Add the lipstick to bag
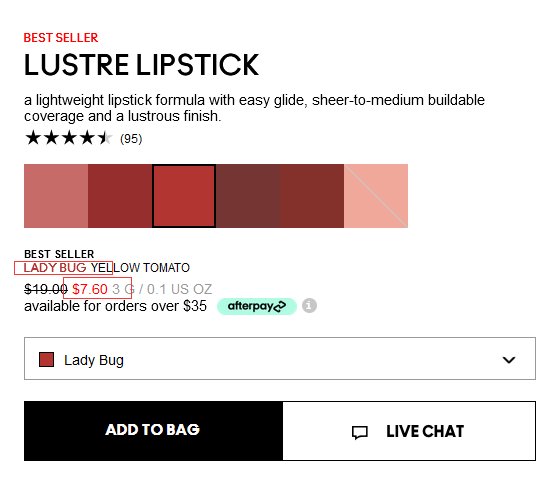545x496 pixels. coord(153,431)
